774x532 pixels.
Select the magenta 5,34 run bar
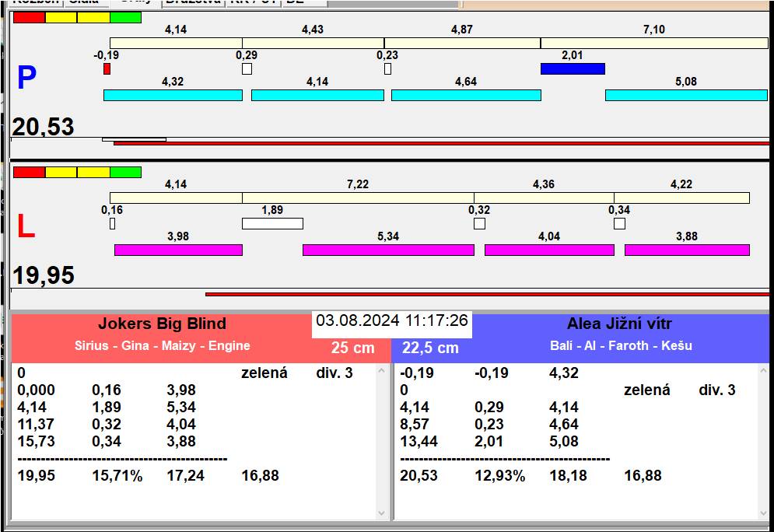click(387, 250)
